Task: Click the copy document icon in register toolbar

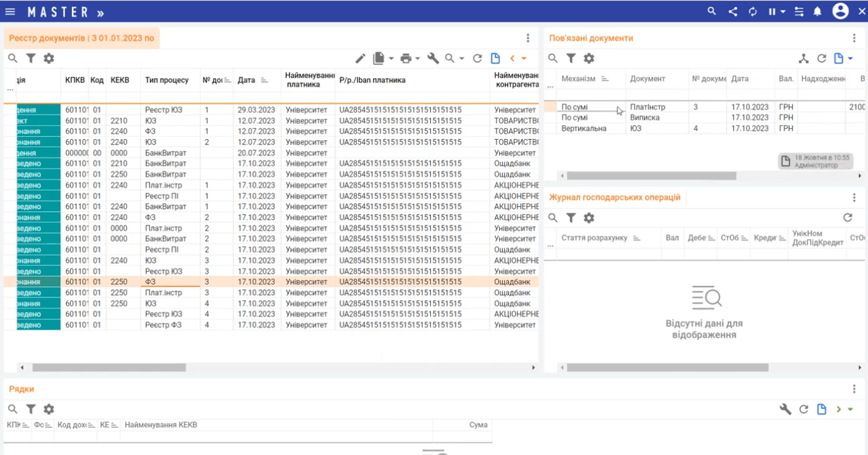Action: point(378,59)
